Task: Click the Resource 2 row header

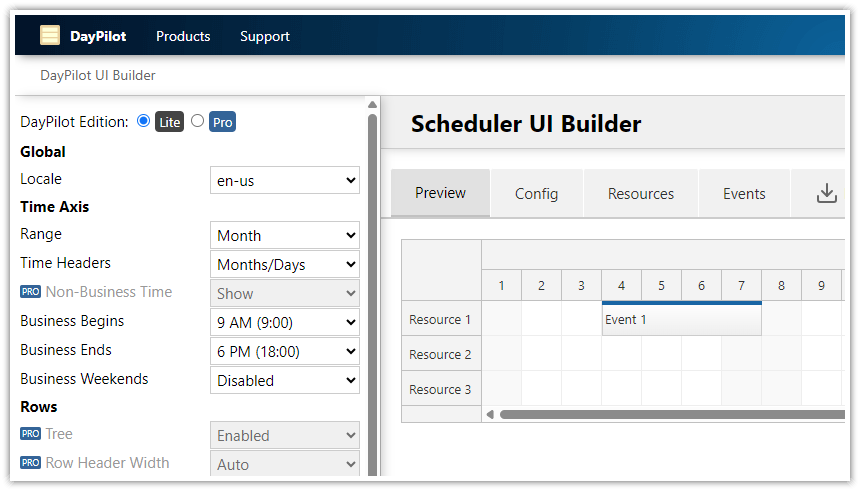Action: 441,354
